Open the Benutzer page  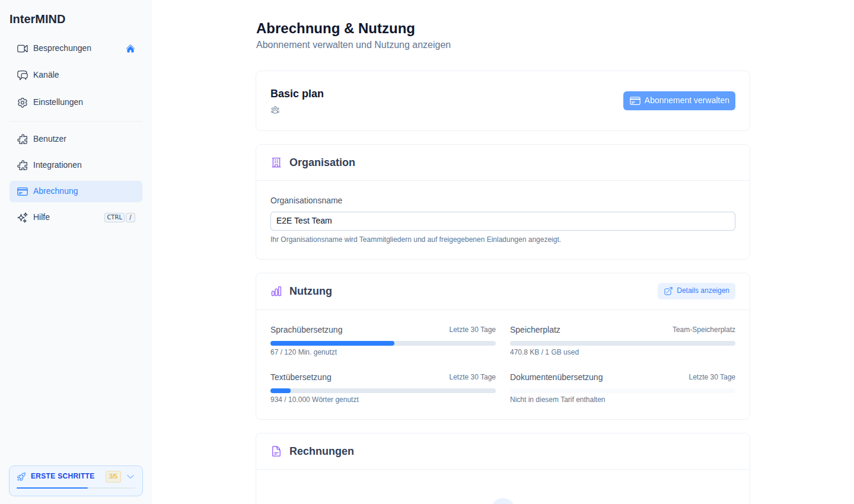[76, 139]
